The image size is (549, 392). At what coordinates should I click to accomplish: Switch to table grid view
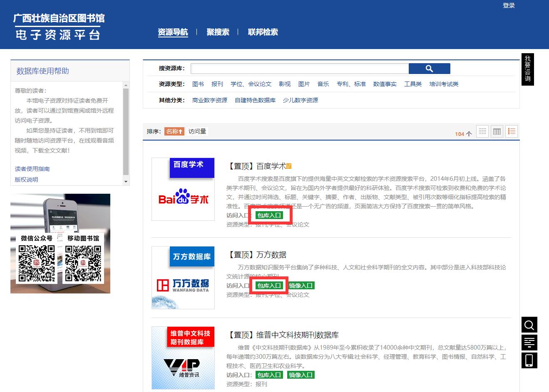click(497, 131)
